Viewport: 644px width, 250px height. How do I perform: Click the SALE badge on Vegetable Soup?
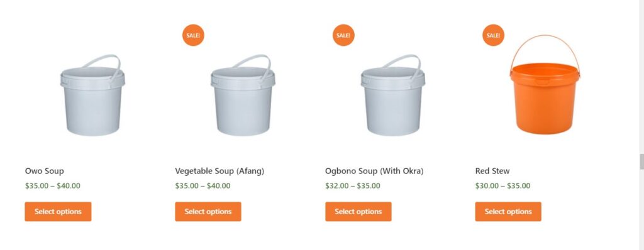(193, 35)
